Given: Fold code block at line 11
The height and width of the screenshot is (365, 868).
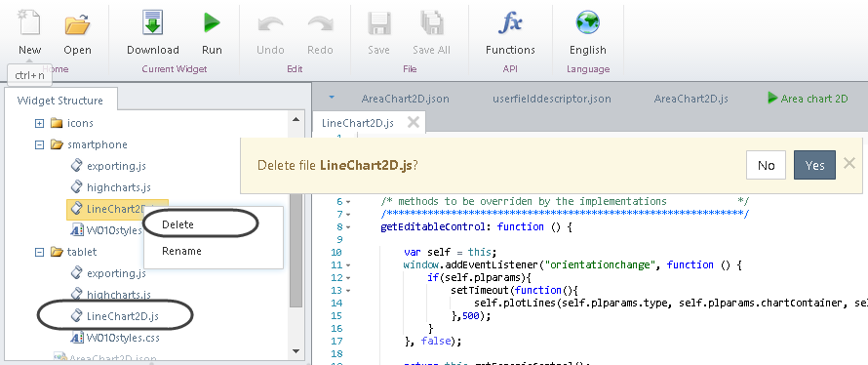Looking at the screenshot, I should tap(348, 265).
